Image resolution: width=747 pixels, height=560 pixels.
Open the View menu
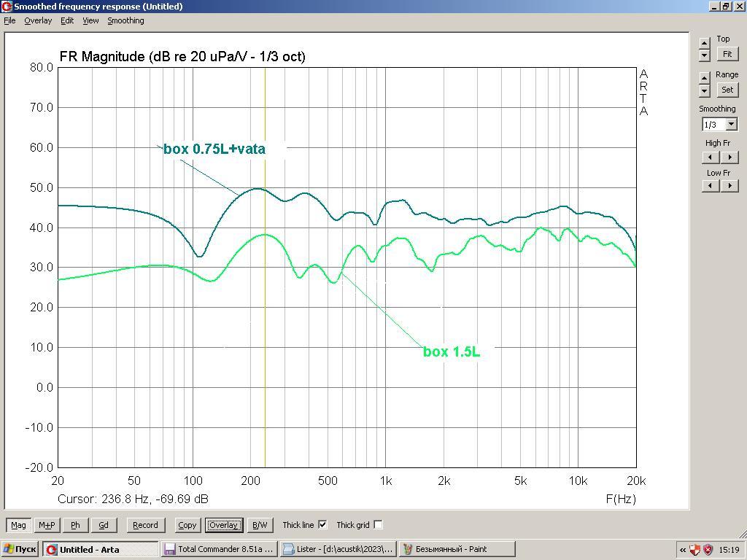pos(90,20)
